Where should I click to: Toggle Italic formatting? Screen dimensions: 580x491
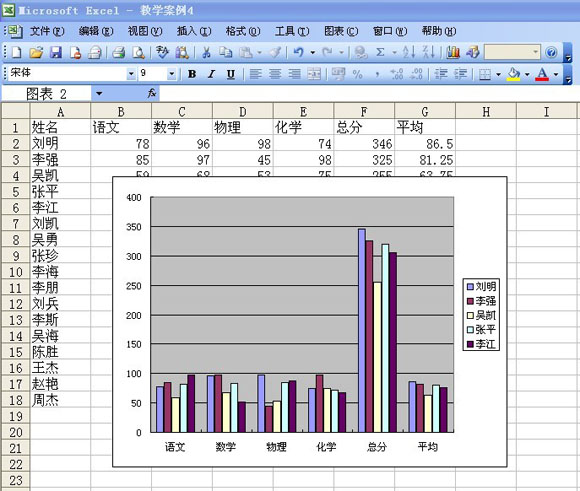coord(211,74)
